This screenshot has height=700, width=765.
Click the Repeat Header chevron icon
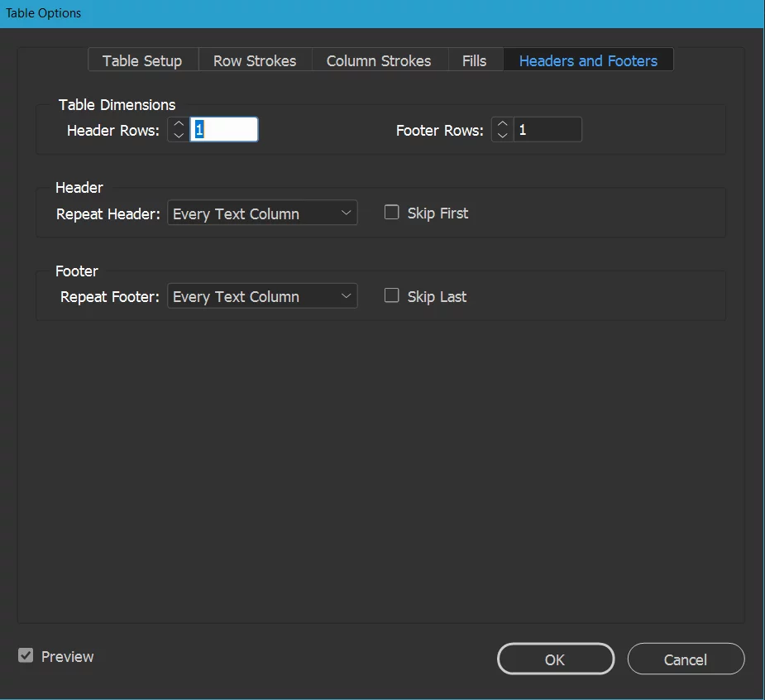(x=347, y=213)
